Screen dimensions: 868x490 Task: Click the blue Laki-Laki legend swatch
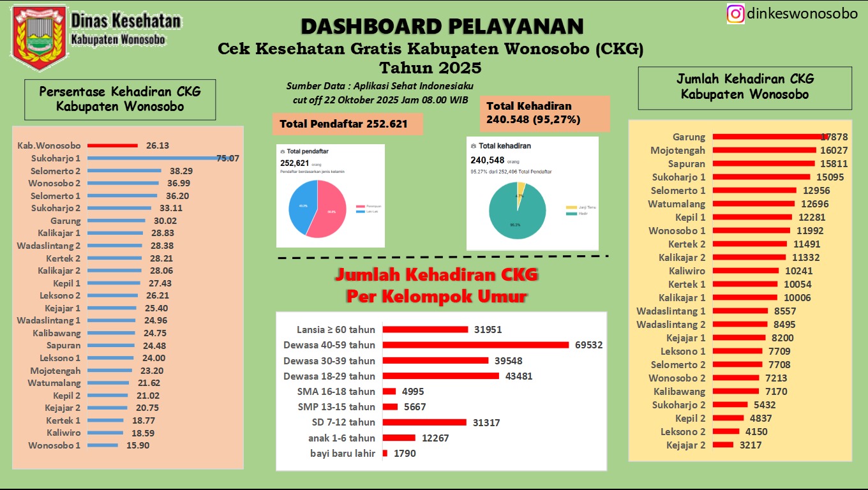click(360, 212)
